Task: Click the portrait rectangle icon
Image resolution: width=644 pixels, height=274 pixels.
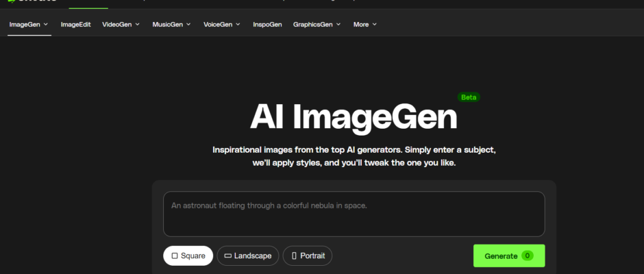Action: pos(295,256)
